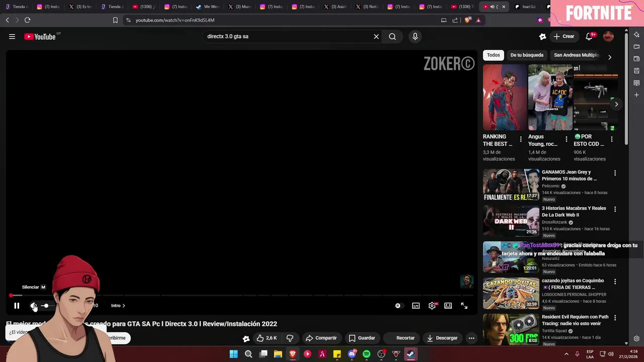644x362 pixels.
Task: Like the video (2,6 K)
Action: pos(267,338)
